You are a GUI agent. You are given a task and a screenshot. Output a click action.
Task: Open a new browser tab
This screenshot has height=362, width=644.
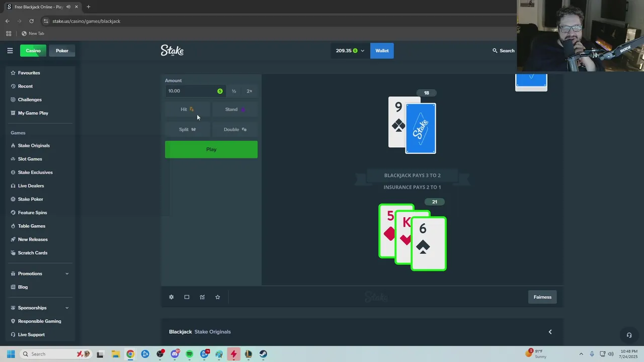tap(89, 7)
